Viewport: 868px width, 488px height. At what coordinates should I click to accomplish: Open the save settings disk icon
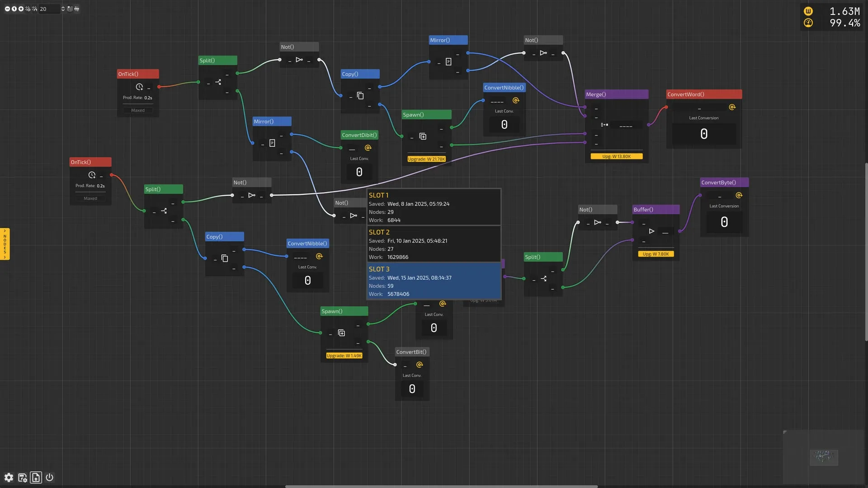pos(22,478)
